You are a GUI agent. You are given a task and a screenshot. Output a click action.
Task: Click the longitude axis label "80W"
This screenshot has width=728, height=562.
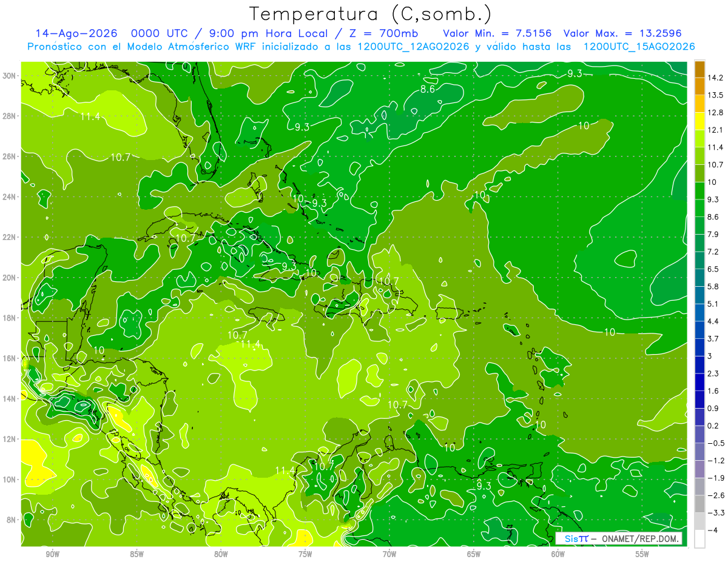click(221, 554)
